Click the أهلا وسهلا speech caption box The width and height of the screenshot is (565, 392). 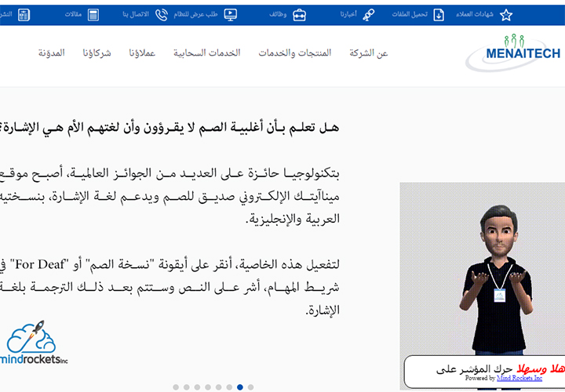pyautogui.click(x=484, y=372)
